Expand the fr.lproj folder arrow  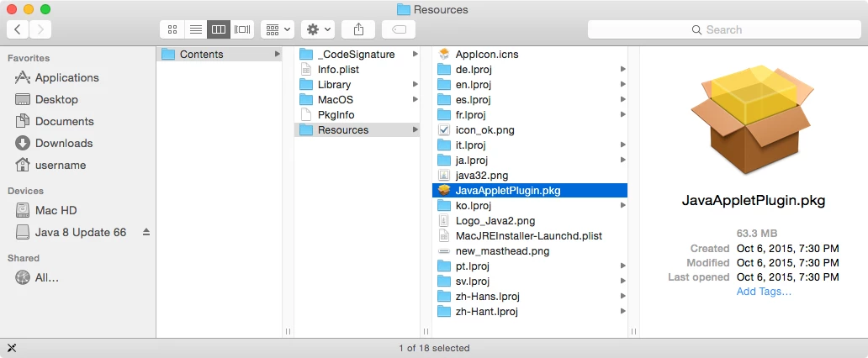click(622, 114)
